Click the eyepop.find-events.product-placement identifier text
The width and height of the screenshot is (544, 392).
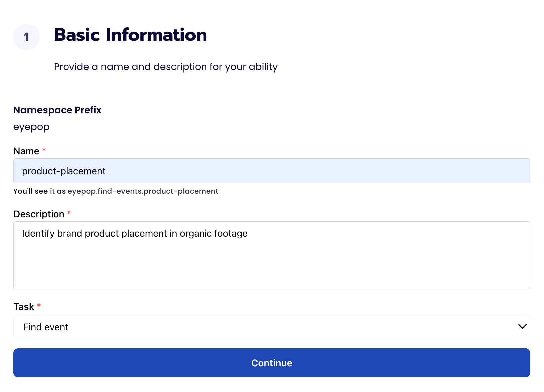tap(143, 191)
